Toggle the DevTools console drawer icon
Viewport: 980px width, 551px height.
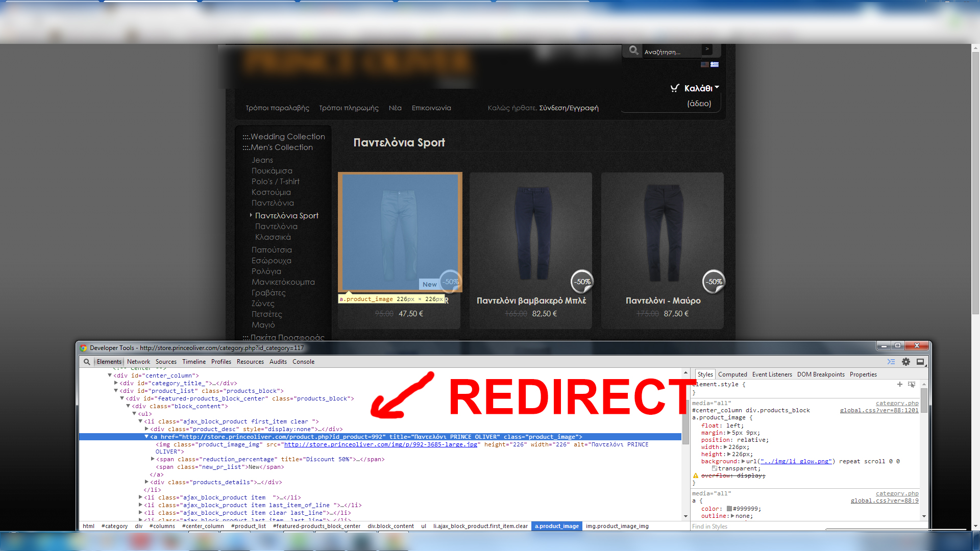(891, 362)
